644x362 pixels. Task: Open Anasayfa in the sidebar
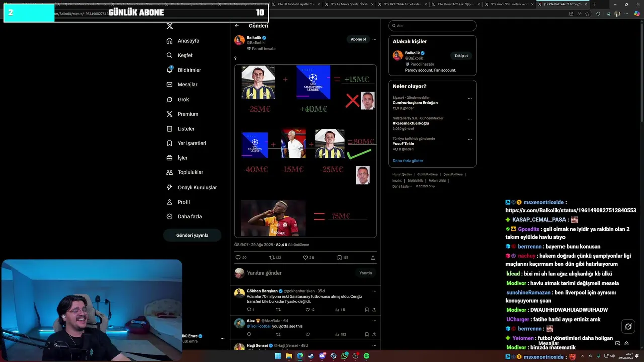click(x=183, y=41)
